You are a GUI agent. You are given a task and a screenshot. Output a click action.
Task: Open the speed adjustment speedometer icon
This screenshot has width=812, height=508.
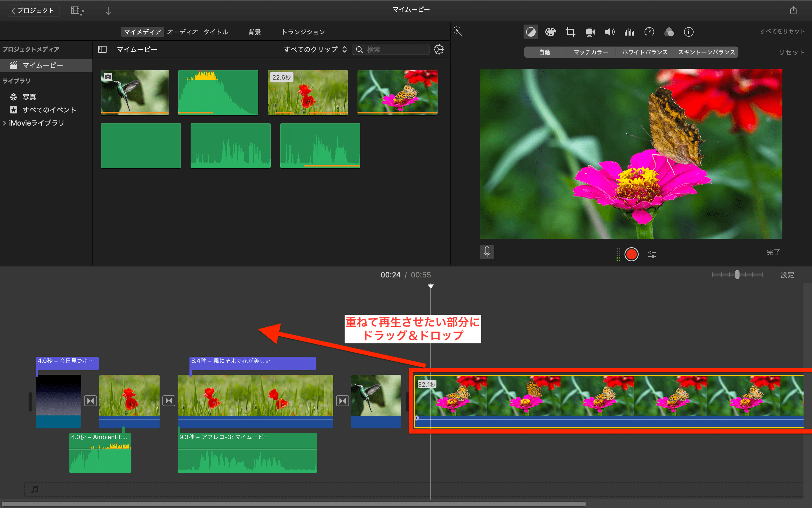[x=649, y=32]
